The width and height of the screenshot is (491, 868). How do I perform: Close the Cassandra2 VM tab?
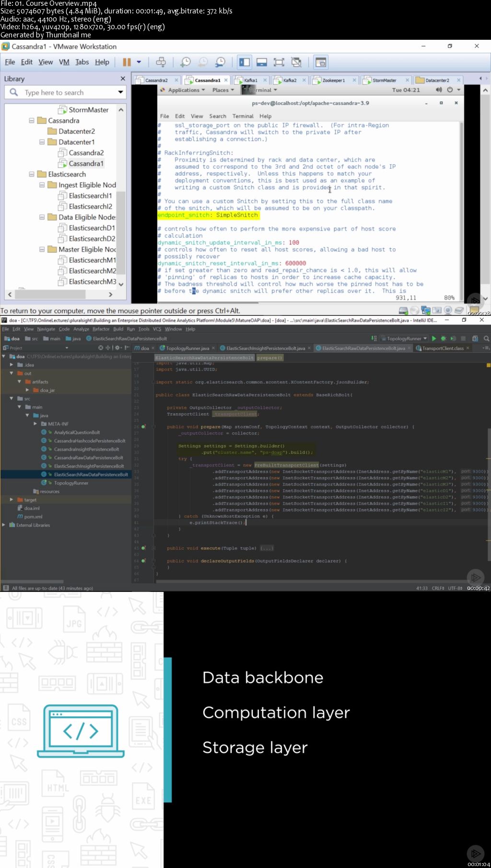point(176,80)
